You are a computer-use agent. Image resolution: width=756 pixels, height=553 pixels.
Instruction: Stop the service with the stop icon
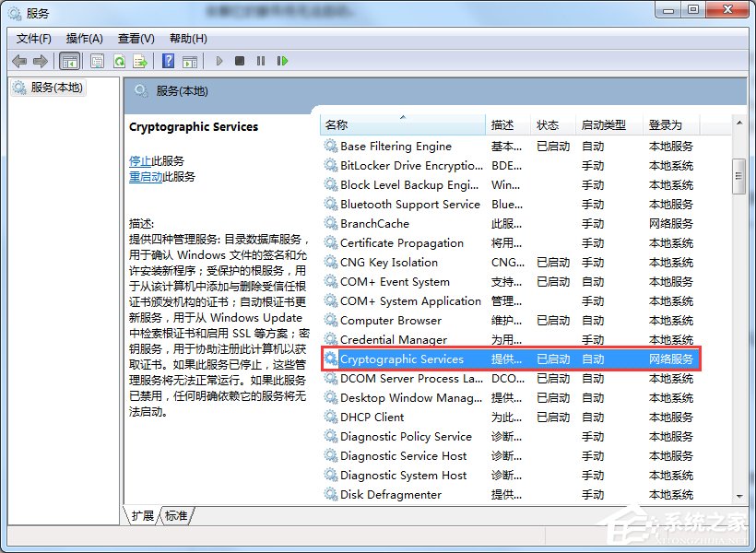click(239, 61)
